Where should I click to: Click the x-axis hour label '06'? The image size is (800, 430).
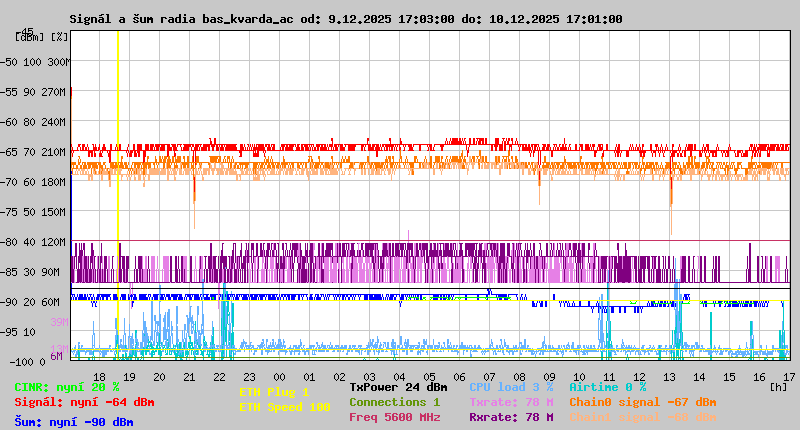click(459, 377)
